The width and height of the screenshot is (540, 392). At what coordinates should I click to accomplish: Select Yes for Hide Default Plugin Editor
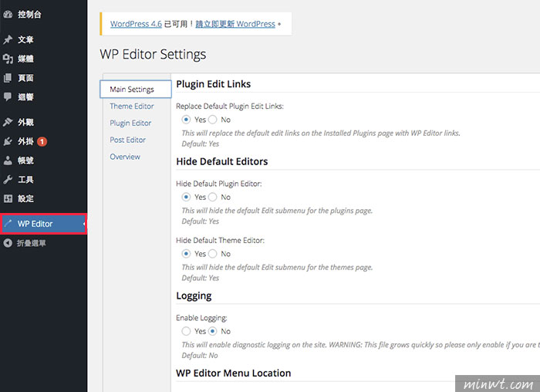(186, 197)
